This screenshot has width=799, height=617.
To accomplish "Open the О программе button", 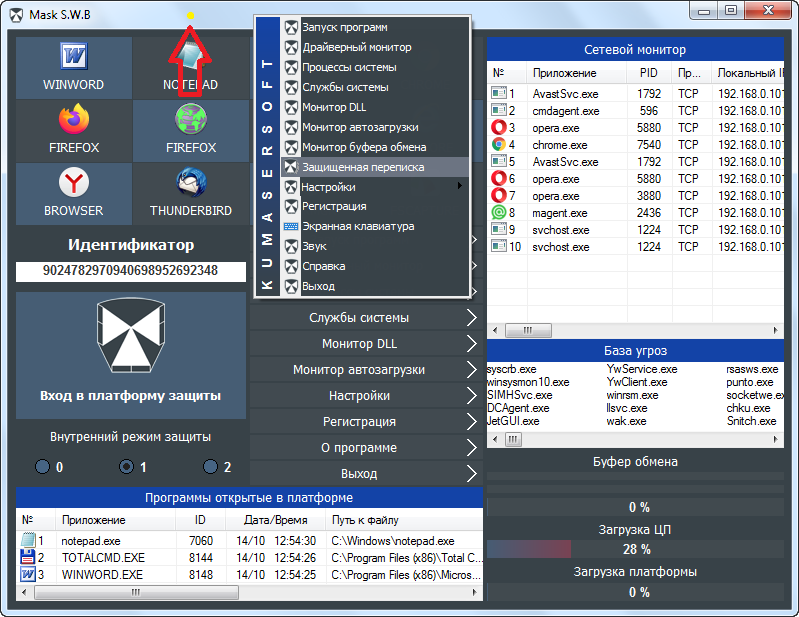I will [x=366, y=447].
